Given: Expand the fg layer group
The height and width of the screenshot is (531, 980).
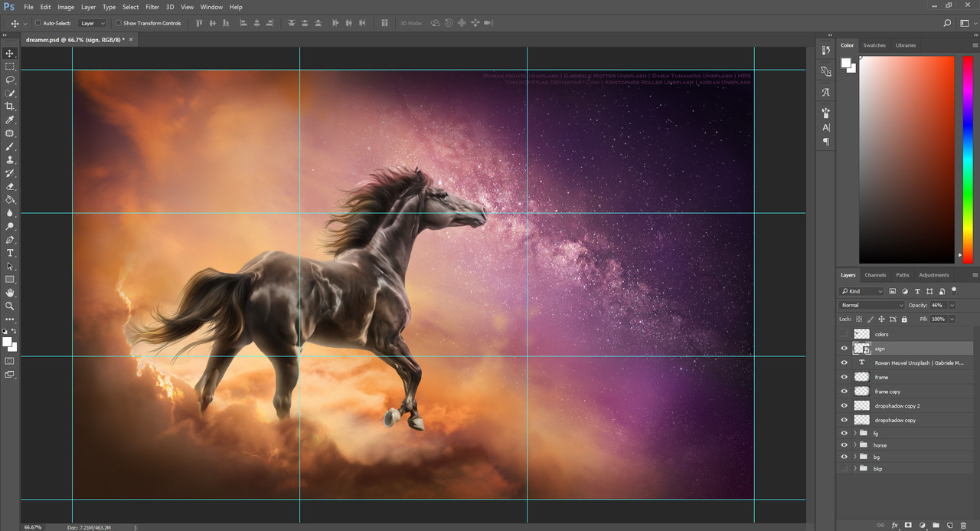Looking at the screenshot, I should pyautogui.click(x=854, y=433).
